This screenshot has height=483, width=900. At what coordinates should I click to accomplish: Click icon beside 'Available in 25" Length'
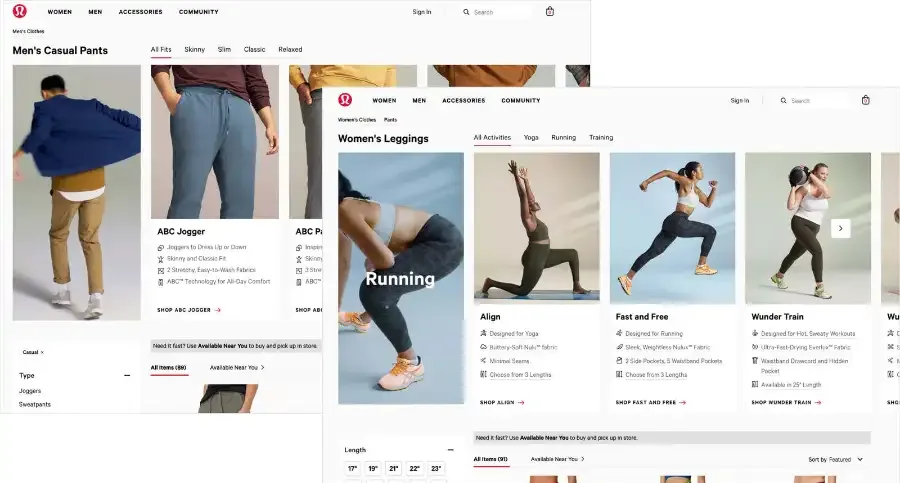click(755, 384)
